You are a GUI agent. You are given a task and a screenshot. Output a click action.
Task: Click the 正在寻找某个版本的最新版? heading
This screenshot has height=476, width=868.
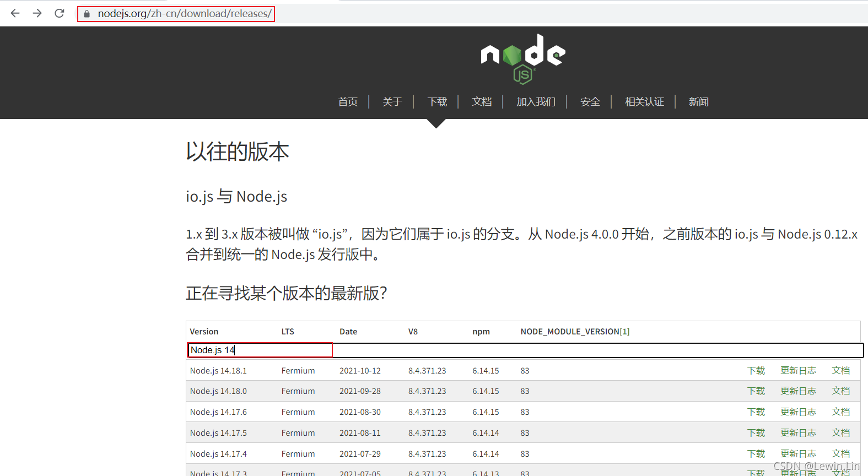(x=287, y=293)
